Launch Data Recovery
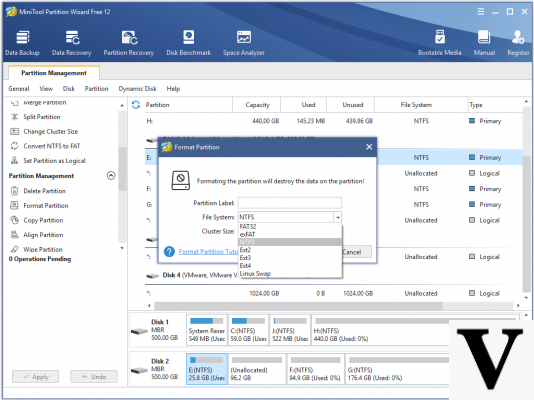534x400 pixels. click(x=72, y=43)
